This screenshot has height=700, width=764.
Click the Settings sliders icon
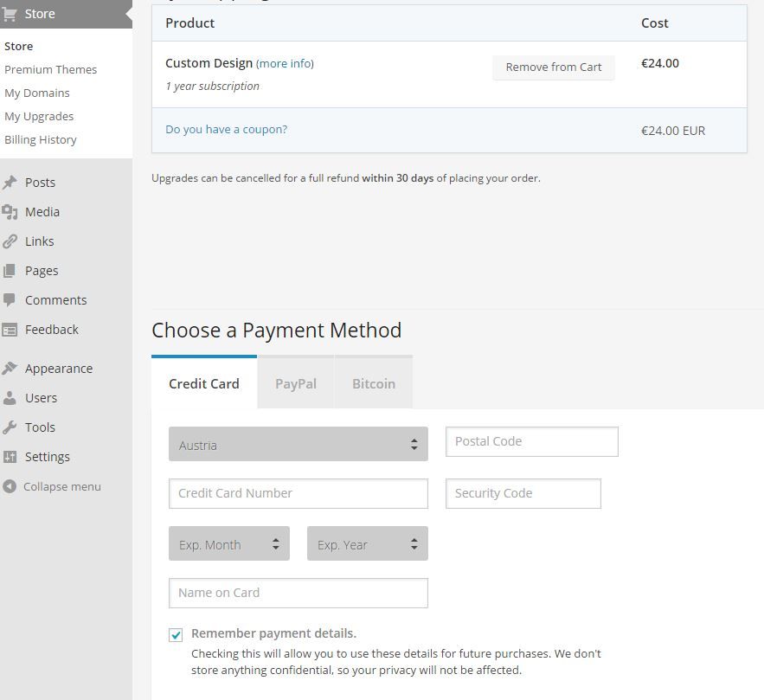(10, 457)
